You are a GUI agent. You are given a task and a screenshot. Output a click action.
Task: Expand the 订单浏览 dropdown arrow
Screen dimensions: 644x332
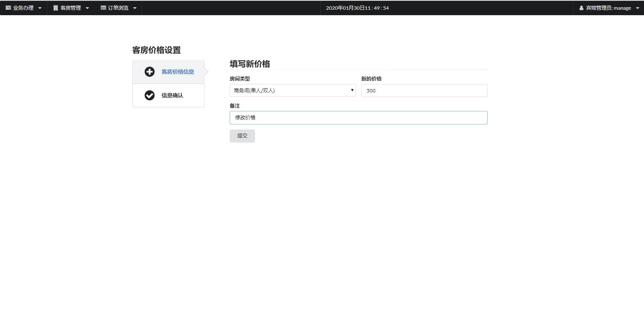click(x=134, y=8)
